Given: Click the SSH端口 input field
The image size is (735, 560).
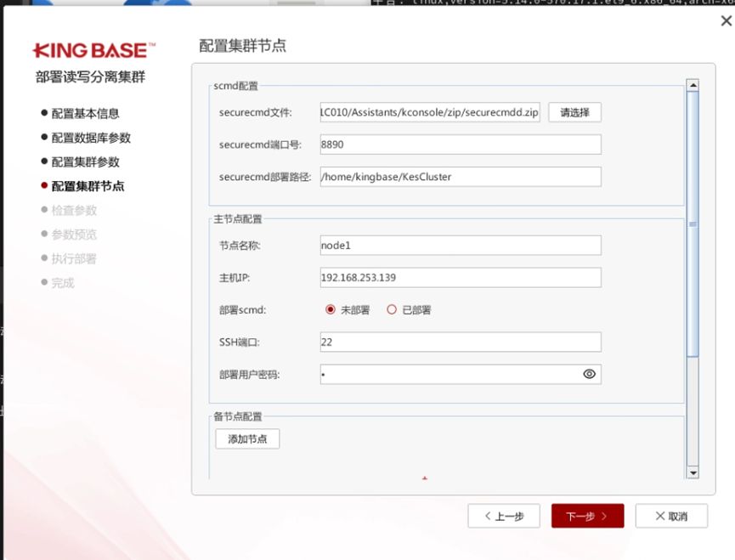Looking at the screenshot, I should (460, 342).
